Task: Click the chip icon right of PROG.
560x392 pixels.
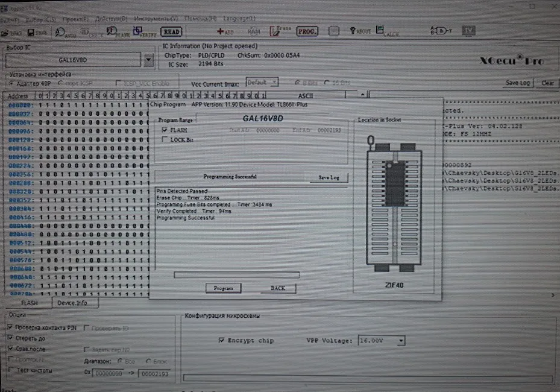Action: (333, 31)
